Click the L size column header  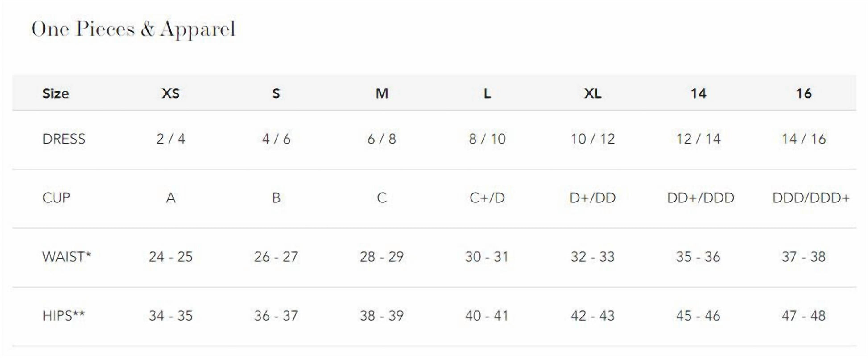(487, 93)
